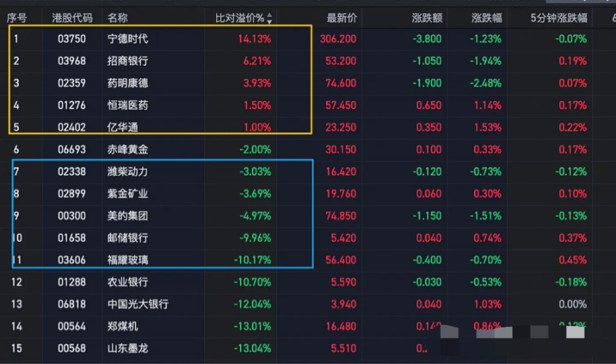Select the 赤峰黄金 stock name
Screen dimensions: 616x364
pos(128,150)
